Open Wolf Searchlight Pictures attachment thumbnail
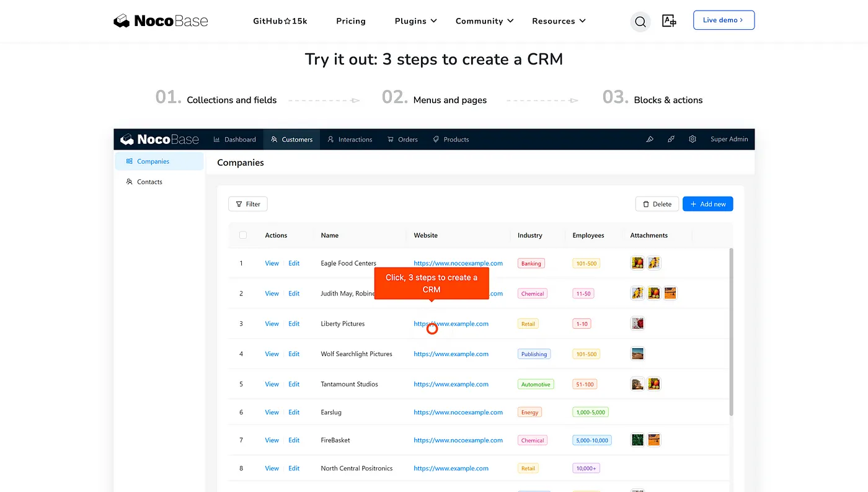The width and height of the screenshot is (868, 492). click(x=637, y=354)
